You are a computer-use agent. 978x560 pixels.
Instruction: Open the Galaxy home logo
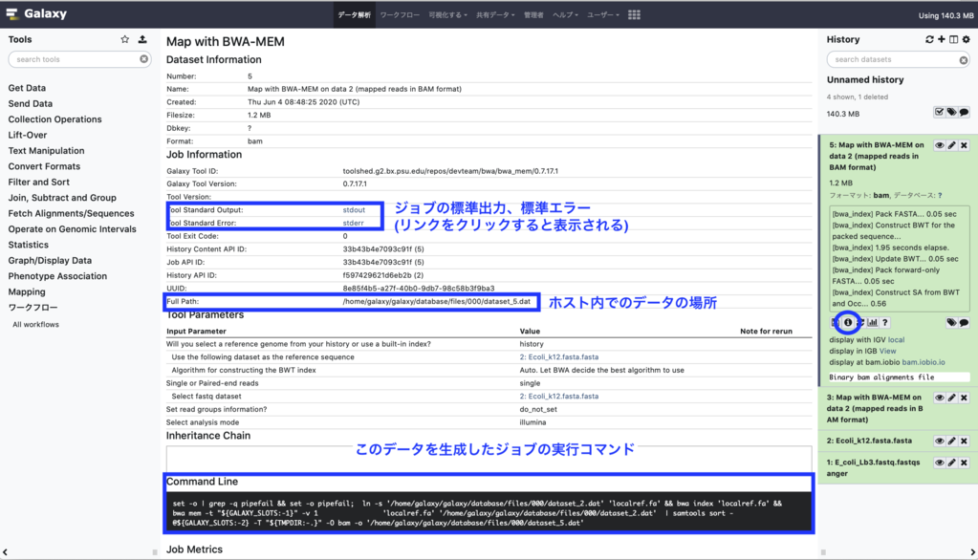pos(36,13)
